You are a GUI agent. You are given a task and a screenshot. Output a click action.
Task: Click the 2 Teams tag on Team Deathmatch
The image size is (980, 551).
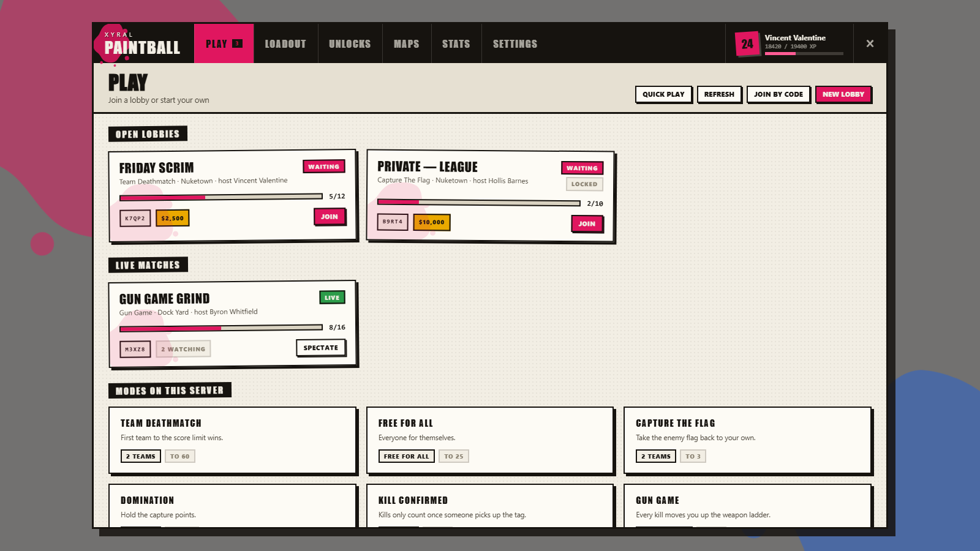[141, 456]
